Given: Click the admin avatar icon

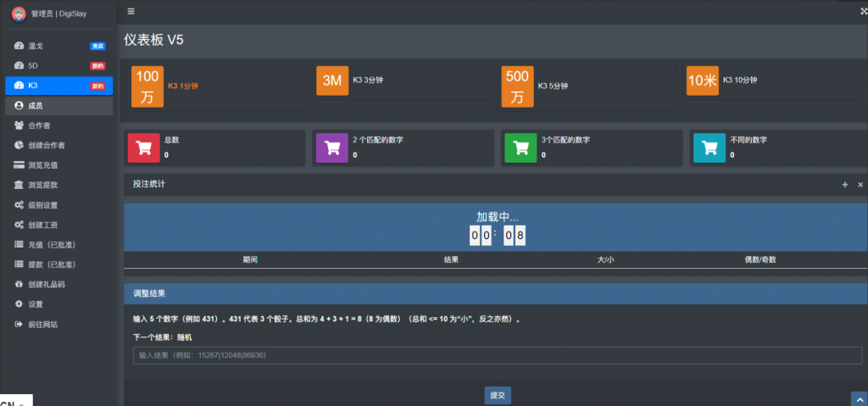Looking at the screenshot, I should click(19, 14).
